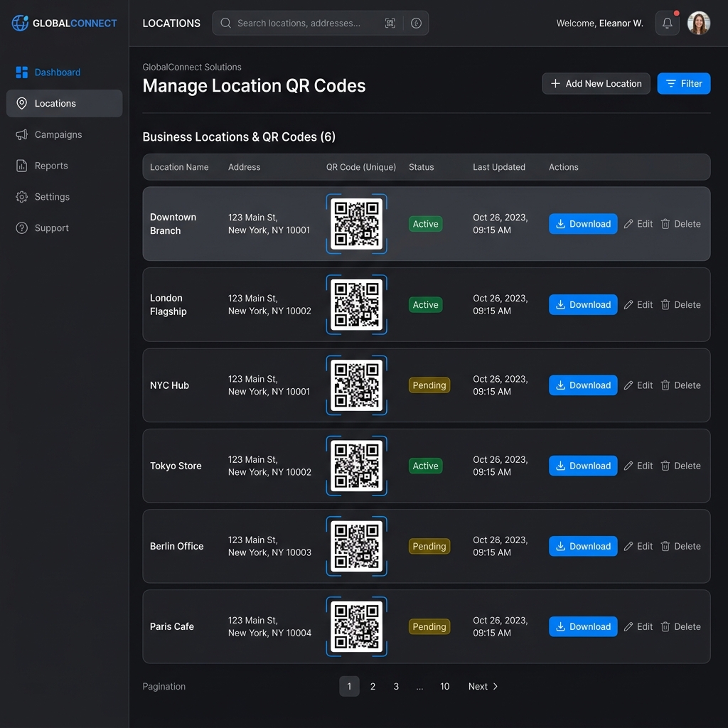Click Pending status badge for Paris Cafe
Image resolution: width=728 pixels, height=728 pixels.
coord(429,627)
